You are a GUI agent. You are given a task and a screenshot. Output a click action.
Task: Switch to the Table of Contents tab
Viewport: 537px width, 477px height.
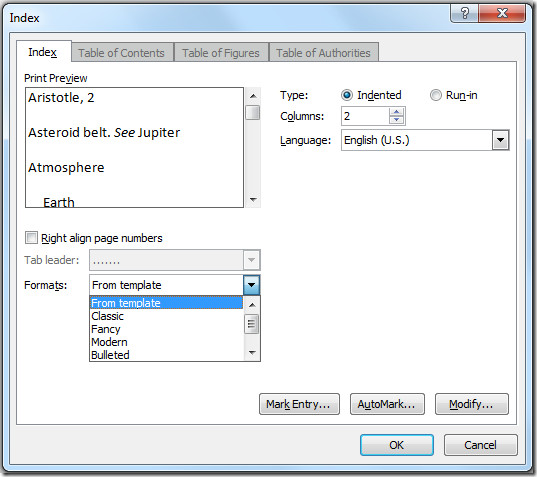(x=122, y=53)
